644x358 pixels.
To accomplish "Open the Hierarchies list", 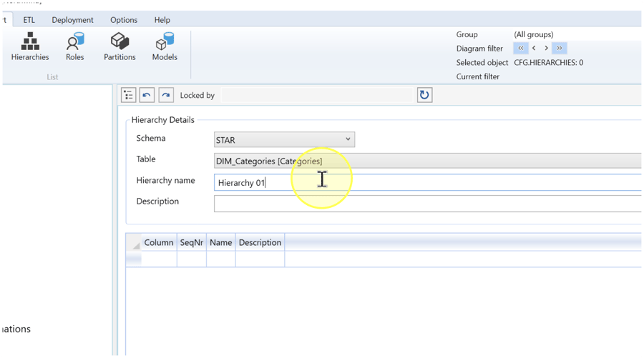I will [x=30, y=46].
